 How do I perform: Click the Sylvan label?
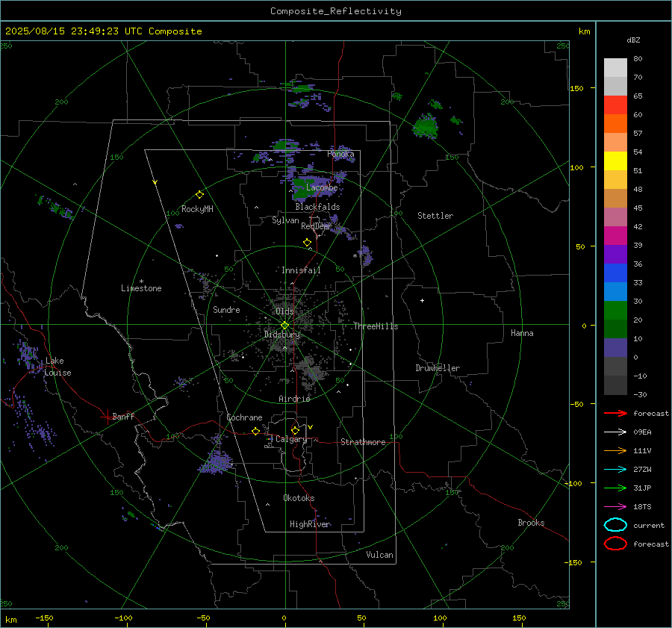click(x=285, y=220)
